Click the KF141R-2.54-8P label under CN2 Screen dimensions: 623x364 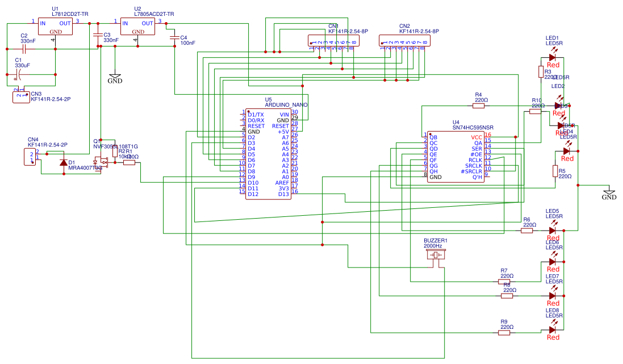pyautogui.click(x=419, y=31)
